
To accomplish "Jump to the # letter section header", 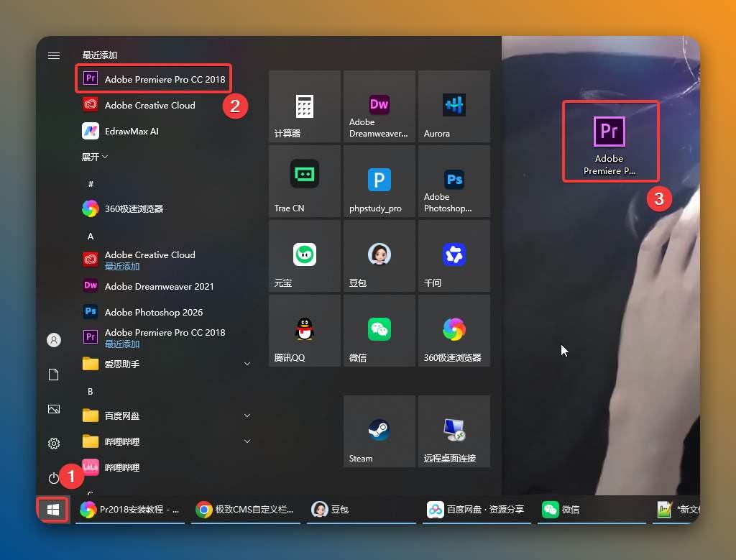I will point(91,184).
